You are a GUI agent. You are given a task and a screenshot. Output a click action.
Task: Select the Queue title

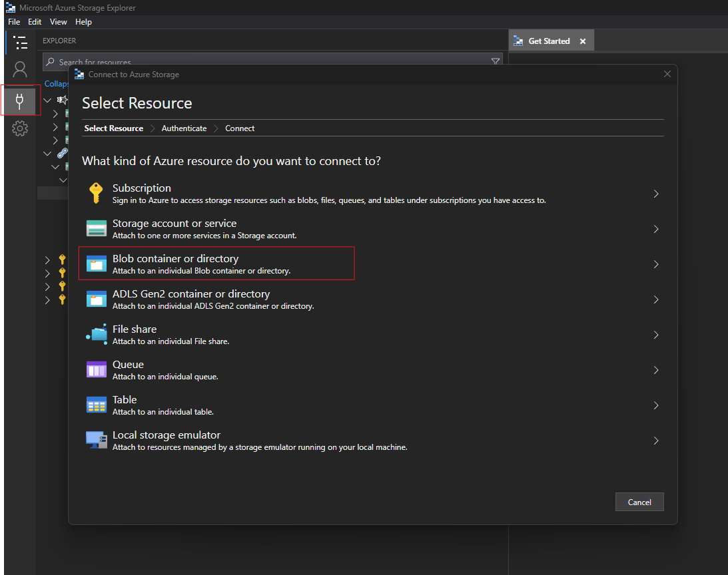[x=128, y=364]
